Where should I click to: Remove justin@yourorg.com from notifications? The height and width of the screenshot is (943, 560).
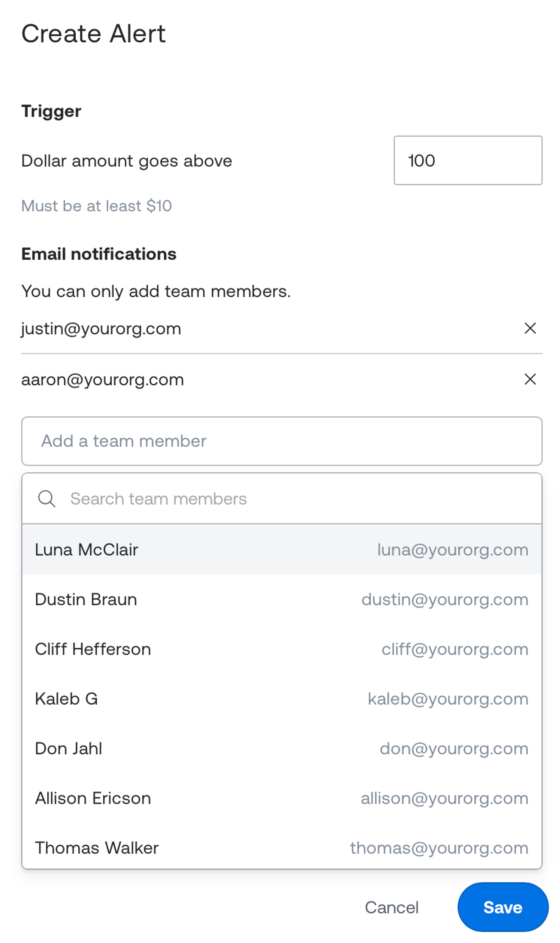[530, 328]
